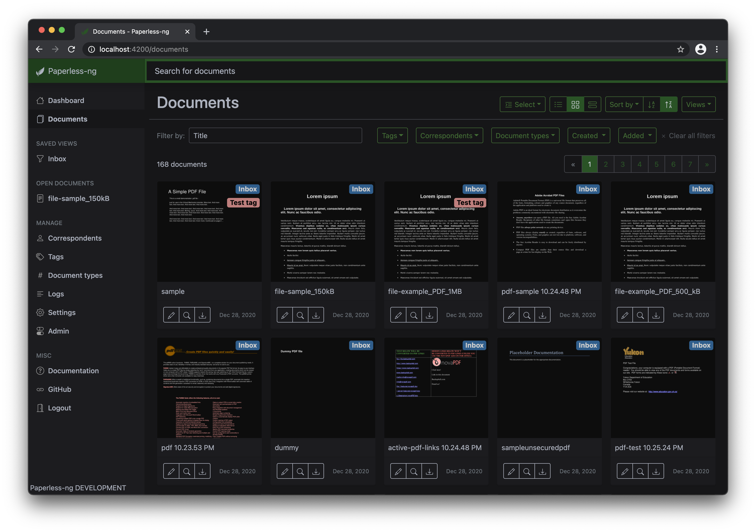Click the dummy document thumbnail
756x532 pixels.
point(323,389)
